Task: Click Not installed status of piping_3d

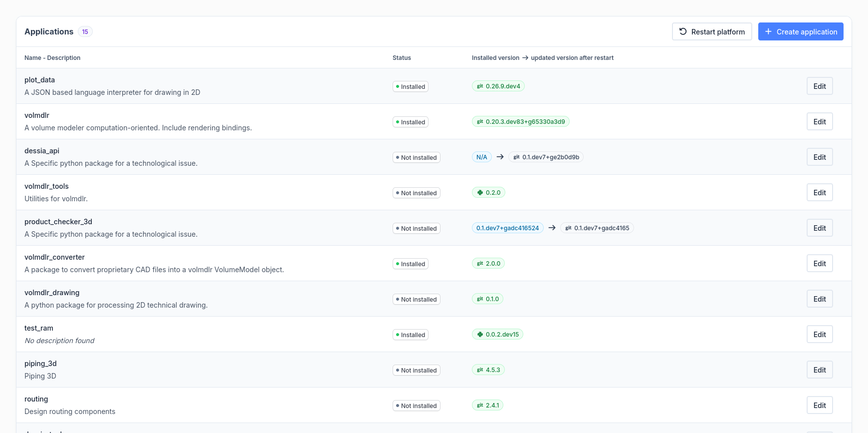Action: click(x=416, y=371)
